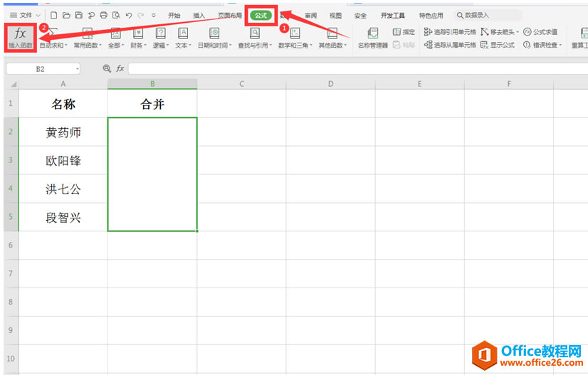Viewport: 588px width, 375px height.
Task: Select column A header
Action: [x=63, y=84]
